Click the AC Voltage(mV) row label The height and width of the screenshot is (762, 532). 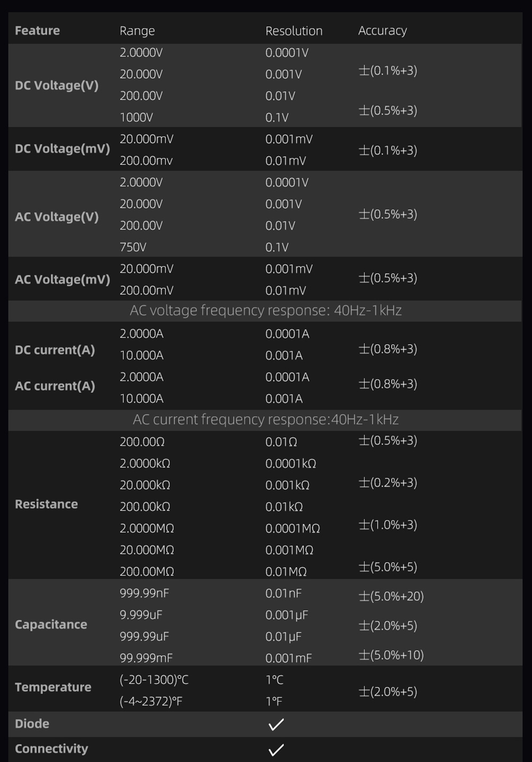[x=62, y=280]
